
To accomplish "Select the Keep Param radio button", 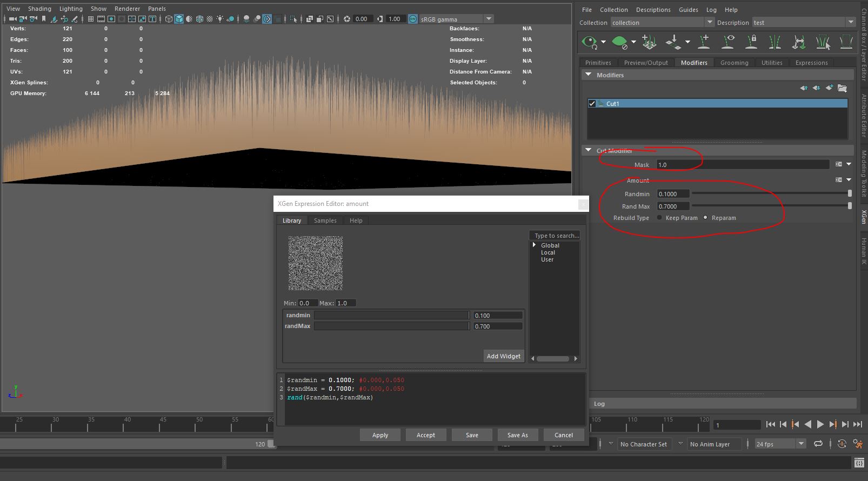I will coord(659,218).
